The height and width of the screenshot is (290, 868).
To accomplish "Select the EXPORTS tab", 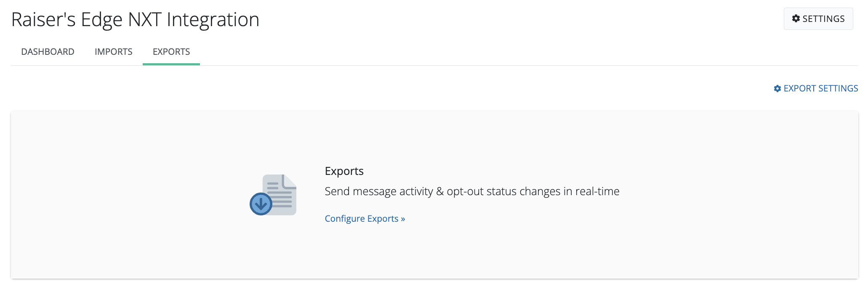I will tap(171, 52).
